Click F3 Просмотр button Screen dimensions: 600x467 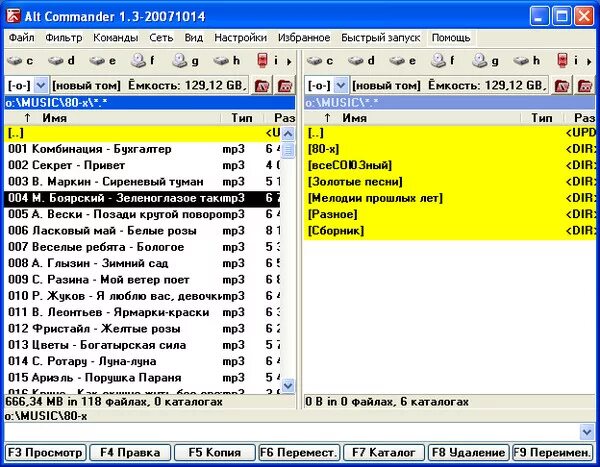(45, 452)
